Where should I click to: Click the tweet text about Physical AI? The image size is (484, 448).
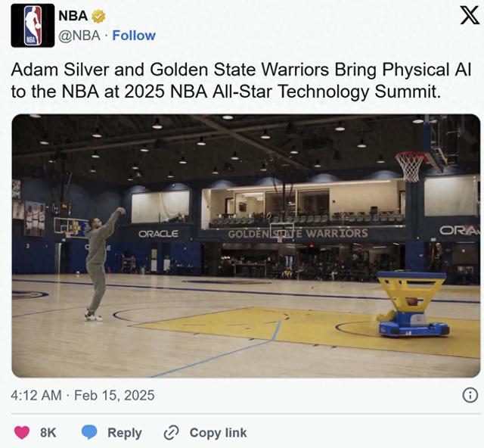pyautogui.click(x=240, y=80)
